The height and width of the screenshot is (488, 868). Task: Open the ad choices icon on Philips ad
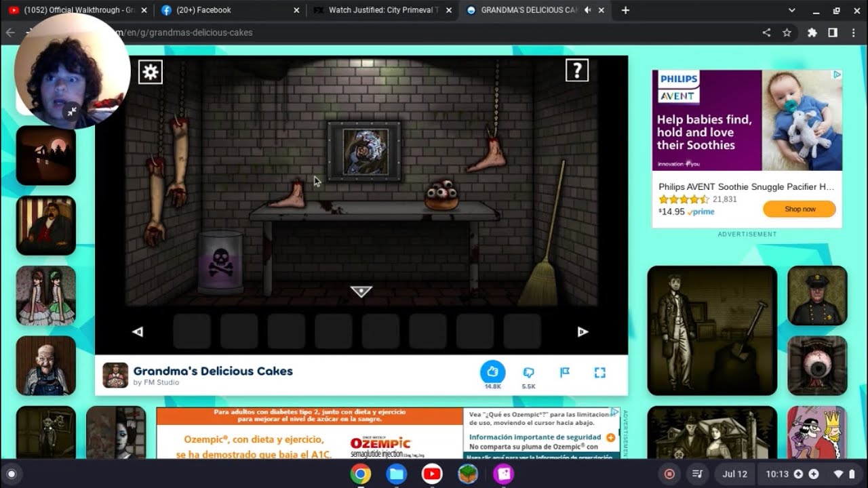tap(837, 75)
